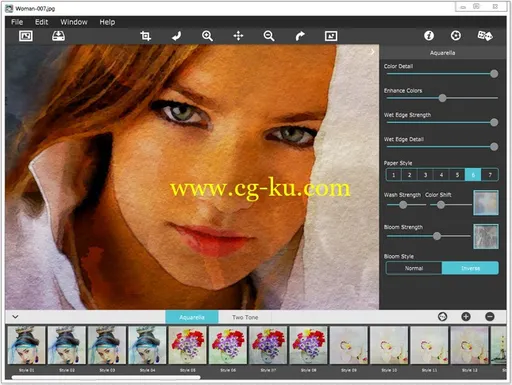
Task: Click the zoom in magnifier
Action: [207, 36]
